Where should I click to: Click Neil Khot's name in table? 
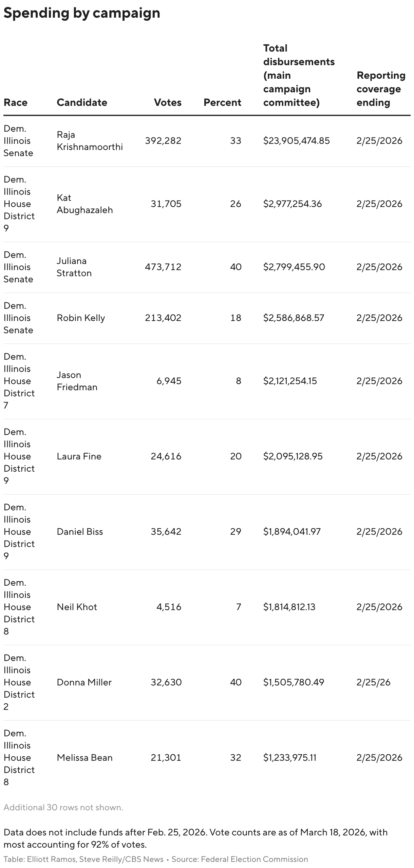[77, 607]
